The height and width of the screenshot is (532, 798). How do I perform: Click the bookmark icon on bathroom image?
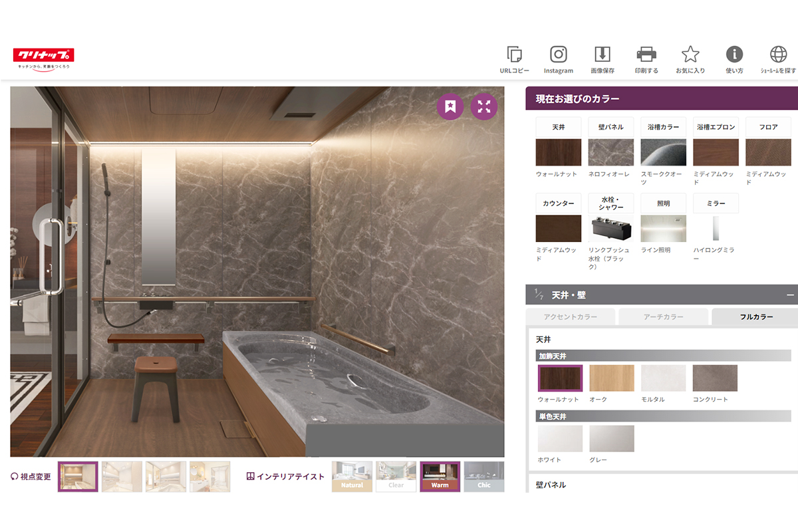point(450,106)
